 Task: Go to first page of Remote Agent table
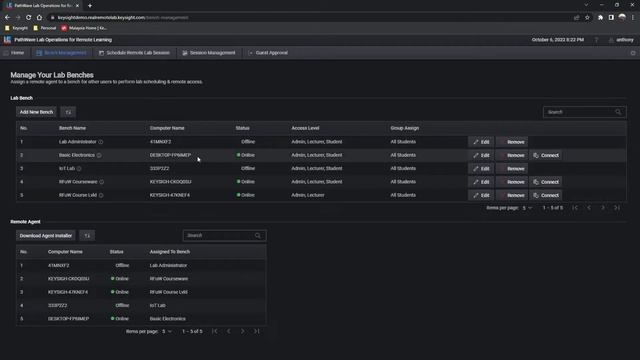(215, 331)
